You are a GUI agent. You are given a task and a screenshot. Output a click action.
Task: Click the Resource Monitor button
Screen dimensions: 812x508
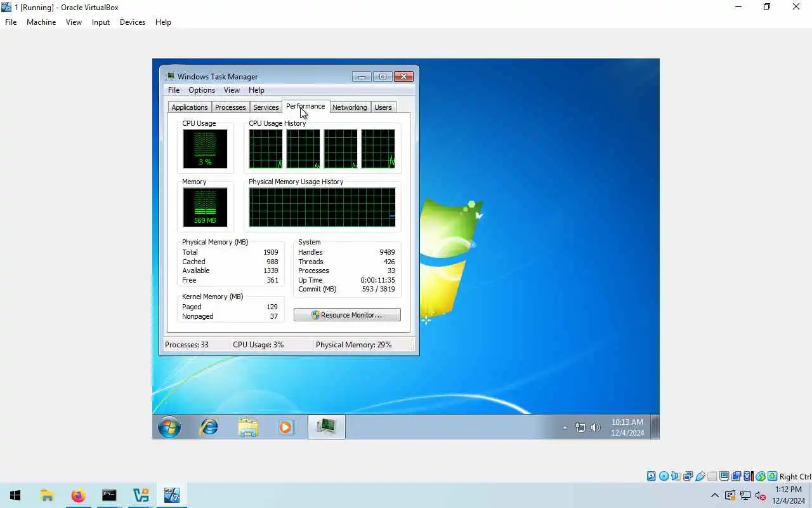347,315
